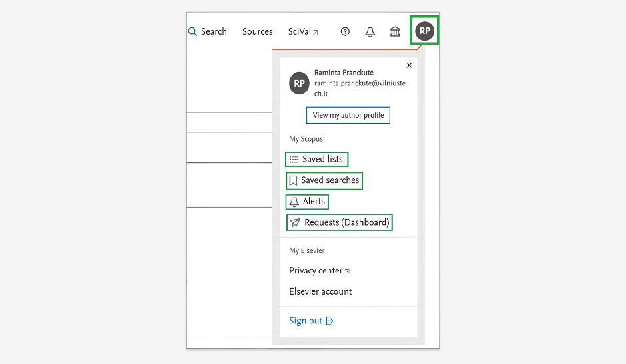Open Requests (Dashboard)
This screenshot has width=626, height=364.
(x=340, y=222)
